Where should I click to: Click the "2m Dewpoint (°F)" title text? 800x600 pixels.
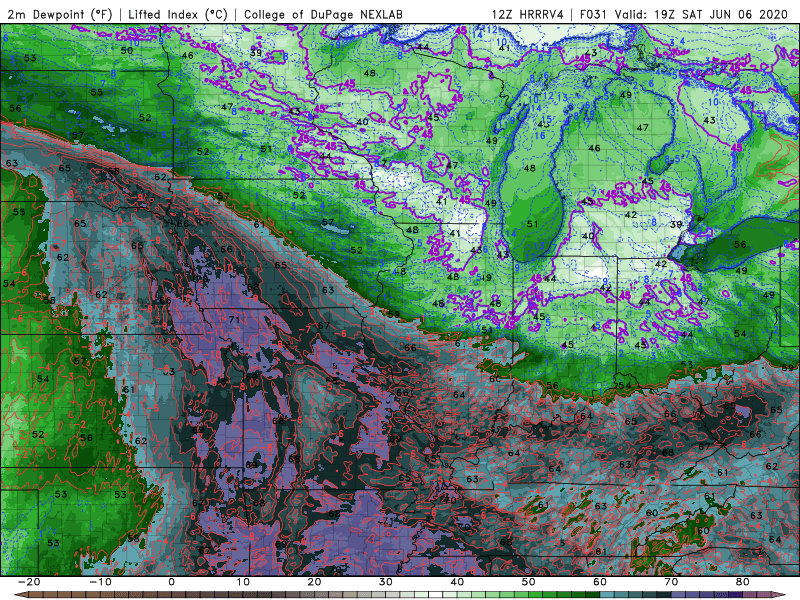60,14
